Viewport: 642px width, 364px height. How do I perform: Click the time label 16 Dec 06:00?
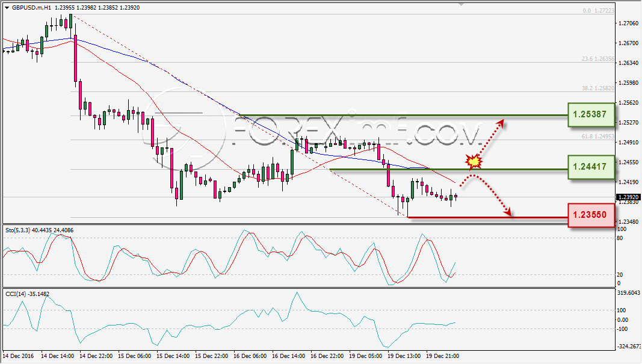click(x=250, y=356)
